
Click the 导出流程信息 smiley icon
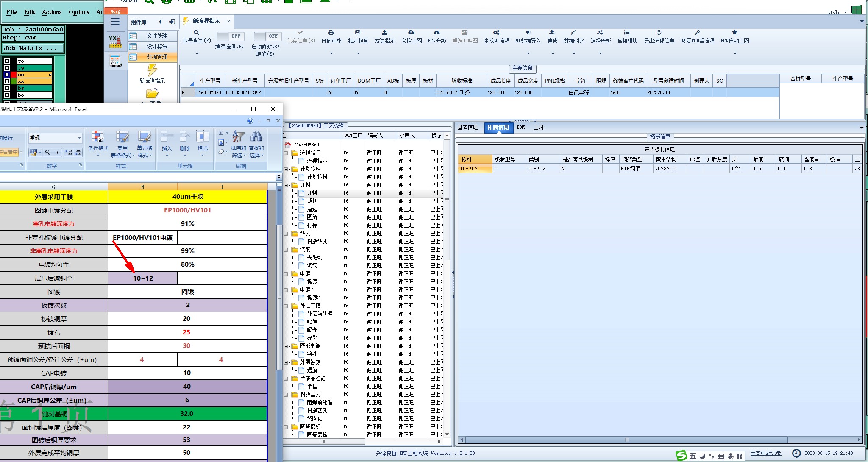[x=659, y=33]
